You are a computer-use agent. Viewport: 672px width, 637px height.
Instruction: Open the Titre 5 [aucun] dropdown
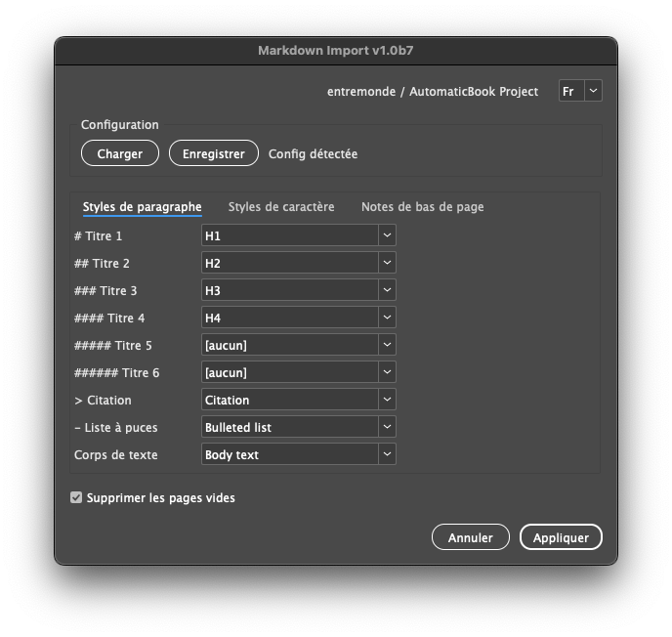tap(387, 345)
